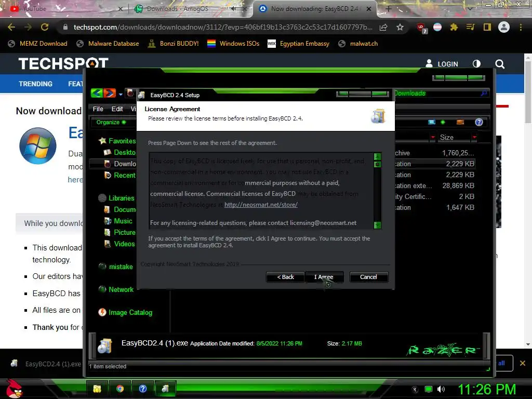Image resolution: width=532 pixels, height=399 pixels.
Task: Open Chrome three-dot menu
Action: 521,27
